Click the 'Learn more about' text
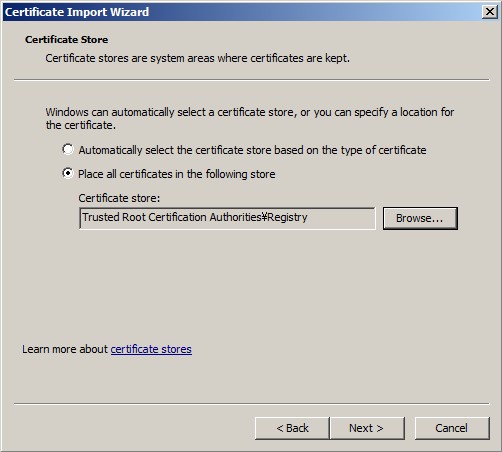 (x=65, y=349)
